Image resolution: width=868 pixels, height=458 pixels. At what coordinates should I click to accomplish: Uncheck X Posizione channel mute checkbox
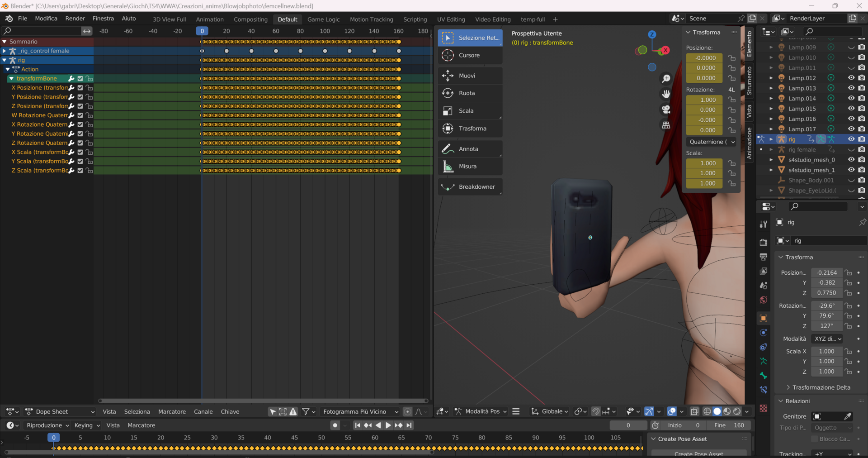[x=80, y=88]
